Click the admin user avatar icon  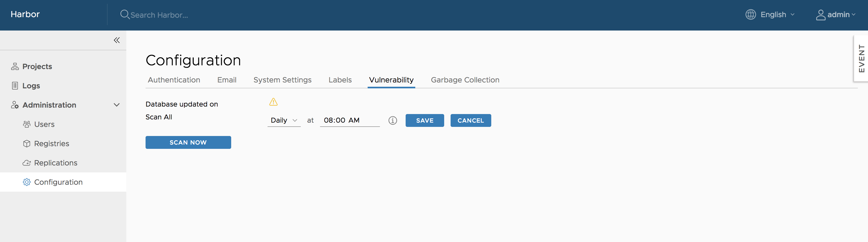point(820,15)
